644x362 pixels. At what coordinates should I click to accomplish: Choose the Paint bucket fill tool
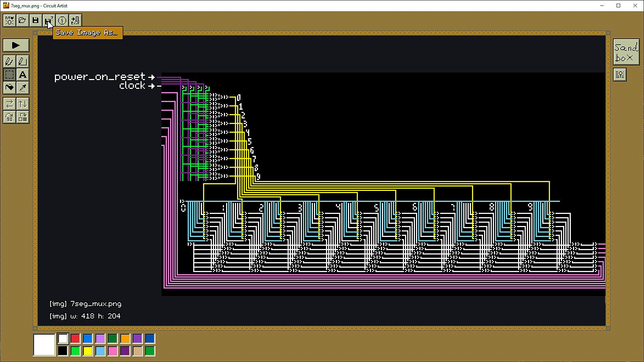point(10,88)
